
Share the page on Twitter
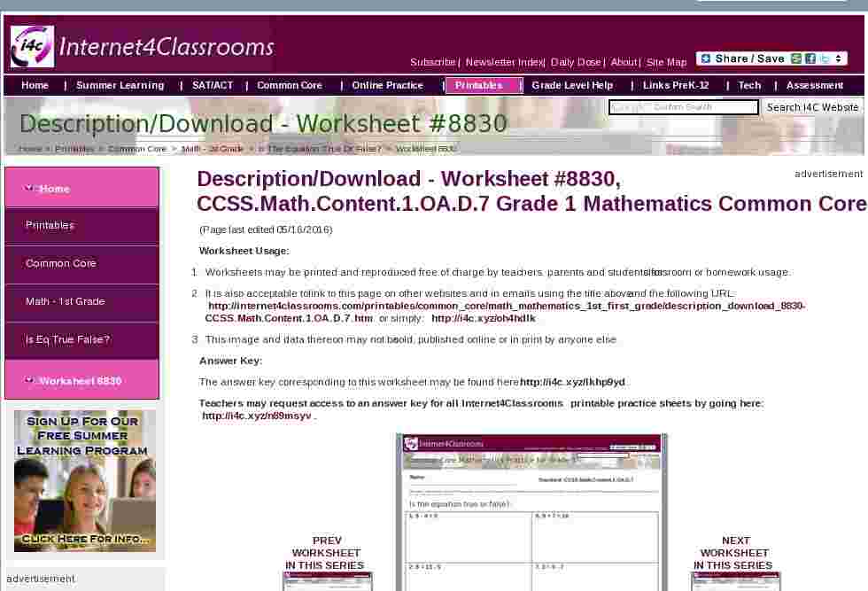pos(825,58)
